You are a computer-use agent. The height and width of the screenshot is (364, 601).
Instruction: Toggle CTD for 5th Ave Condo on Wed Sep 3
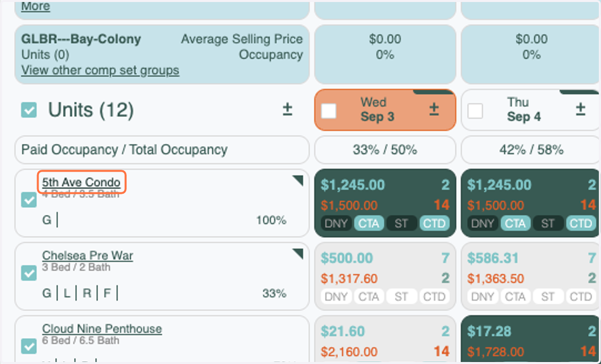point(434,223)
